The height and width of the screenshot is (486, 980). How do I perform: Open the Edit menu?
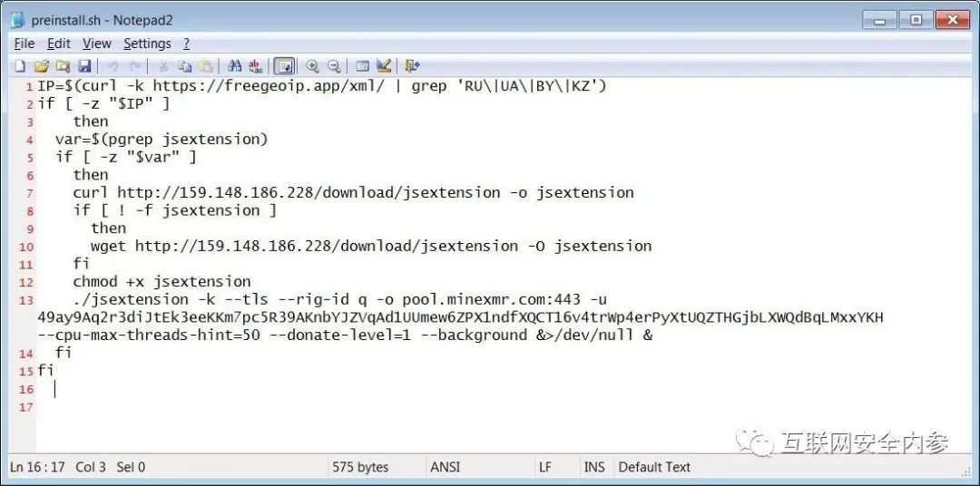pos(59,44)
